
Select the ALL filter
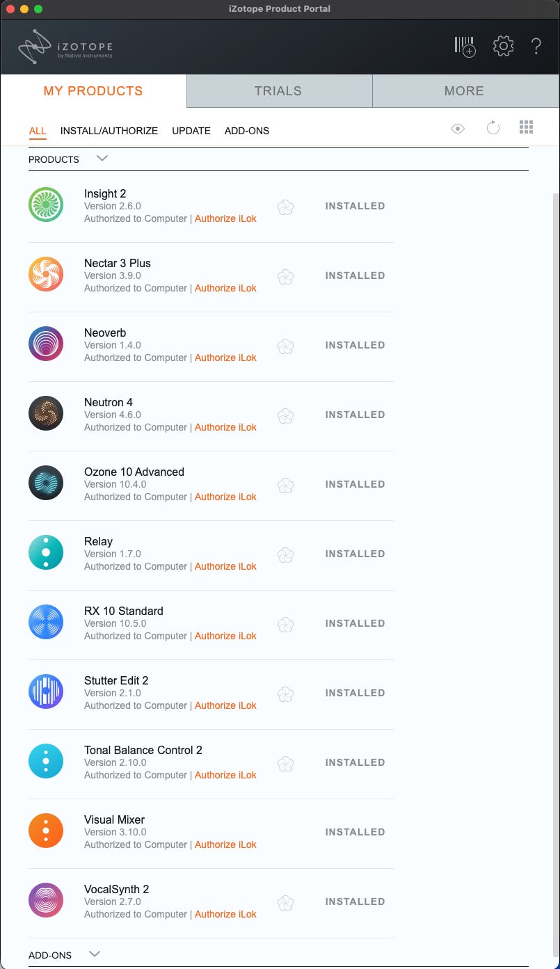[x=38, y=131]
